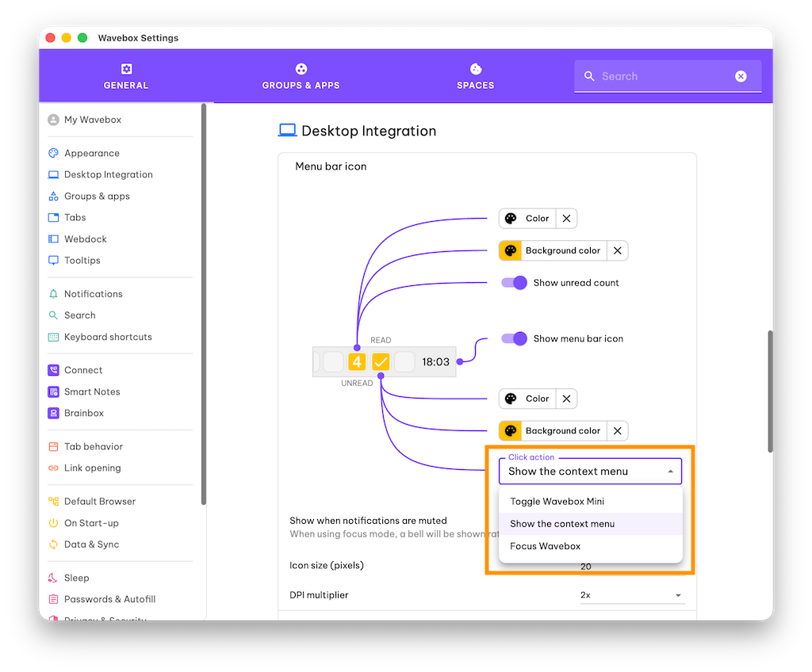Remove the read Background color with X

617,250
